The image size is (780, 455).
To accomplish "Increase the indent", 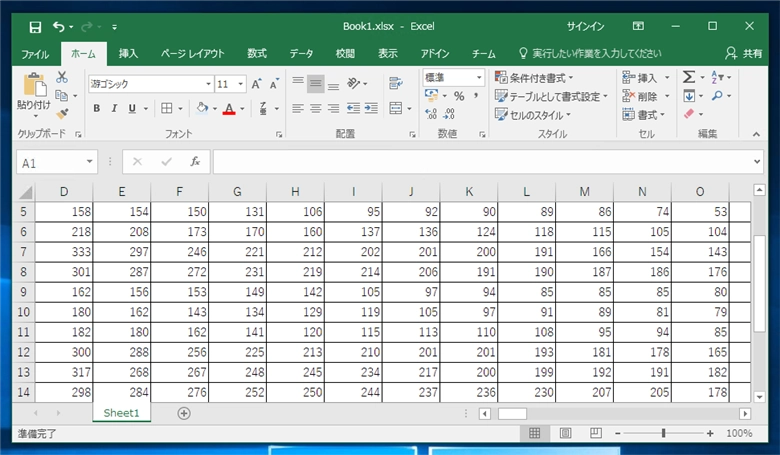I will pyautogui.click(x=371, y=108).
